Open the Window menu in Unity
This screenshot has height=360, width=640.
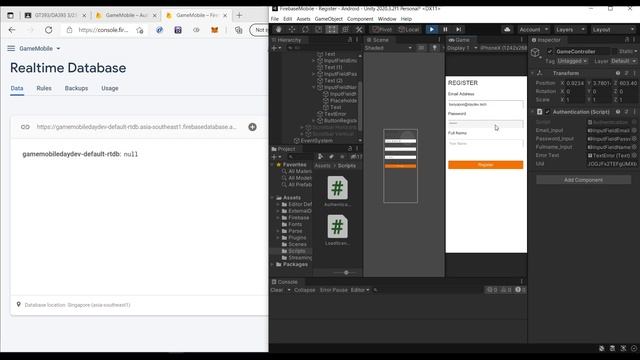coord(387,19)
